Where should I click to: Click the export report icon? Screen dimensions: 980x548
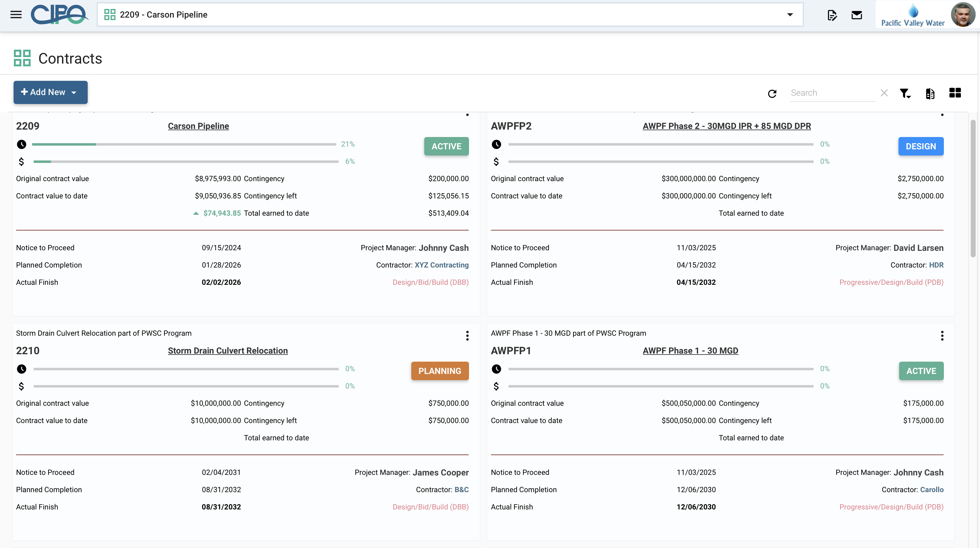coord(930,93)
